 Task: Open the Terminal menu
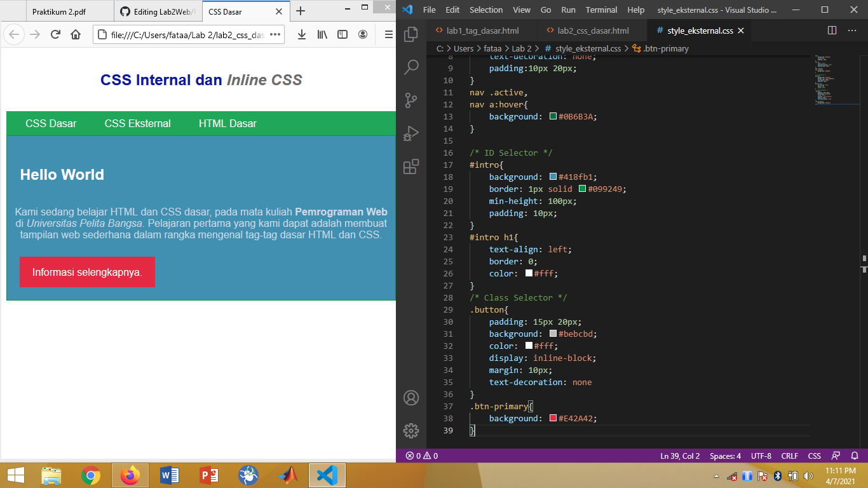click(601, 10)
